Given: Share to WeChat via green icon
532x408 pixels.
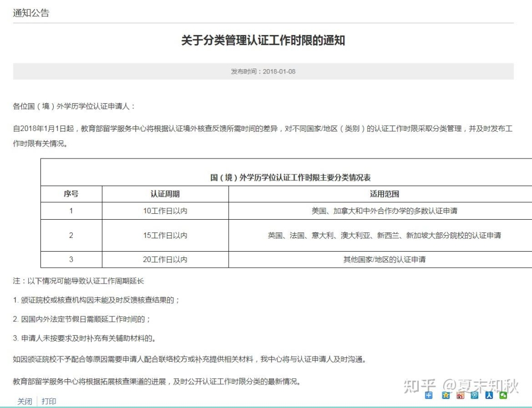Looking at the screenshot, I should tap(503, 395).
